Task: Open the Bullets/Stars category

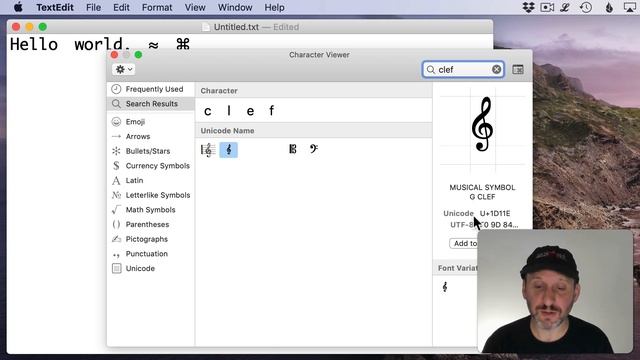Action: point(151,151)
